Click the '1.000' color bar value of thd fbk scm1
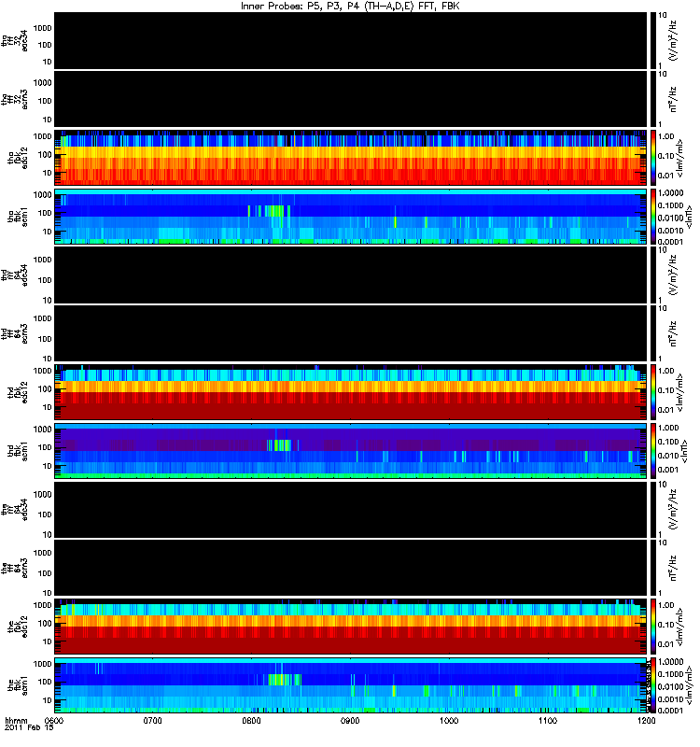The height and width of the screenshot is (747, 700). pyautogui.click(x=668, y=428)
